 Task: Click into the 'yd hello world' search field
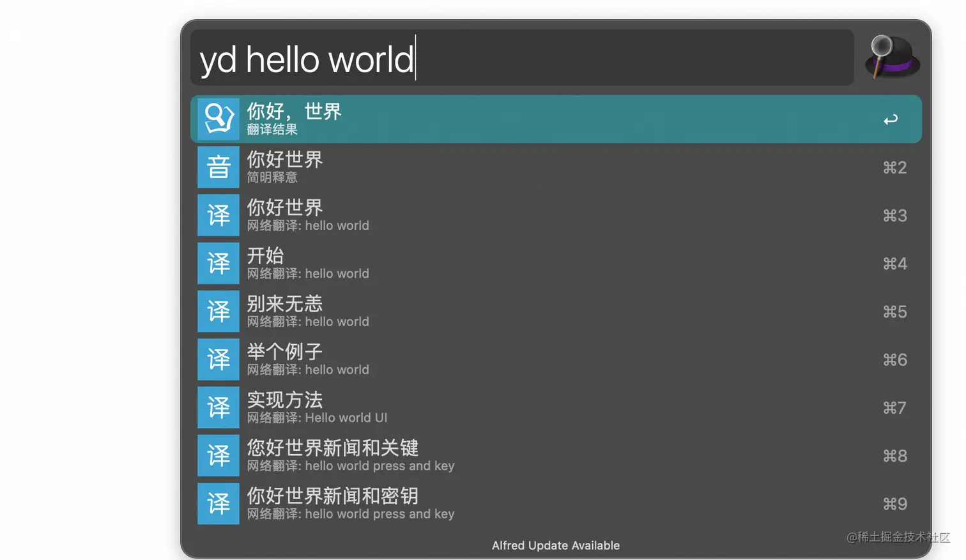click(522, 57)
